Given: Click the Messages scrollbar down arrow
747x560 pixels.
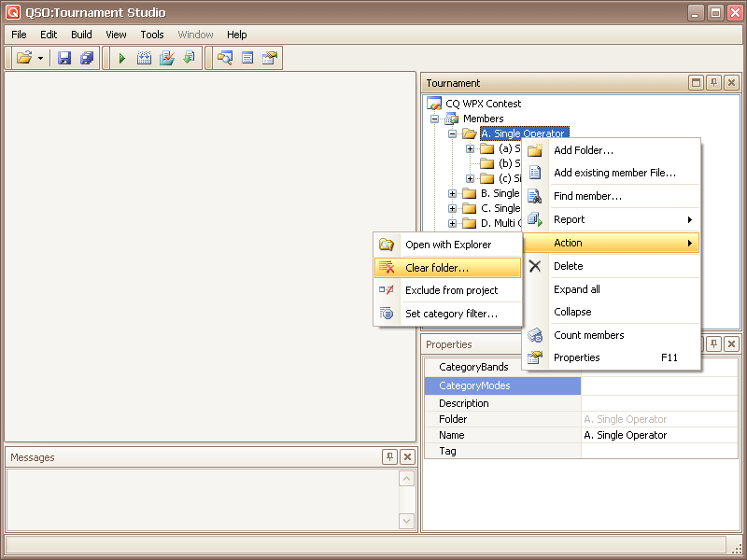Looking at the screenshot, I should tap(407, 521).
